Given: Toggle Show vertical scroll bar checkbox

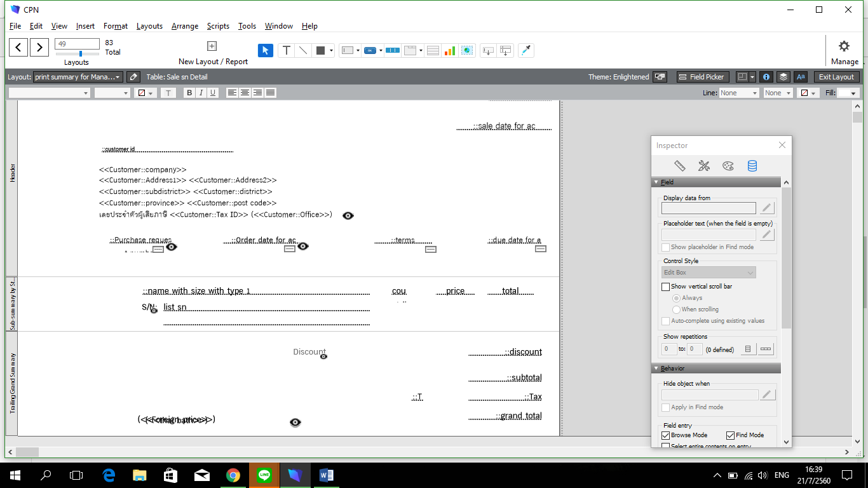Looking at the screenshot, I should pyautogui.click(x=666, y=287).
